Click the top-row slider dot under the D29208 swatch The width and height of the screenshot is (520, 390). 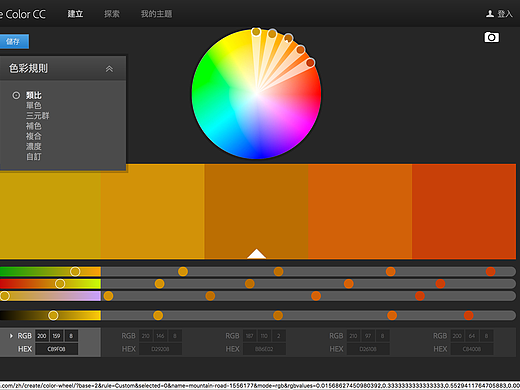[183, 271]
